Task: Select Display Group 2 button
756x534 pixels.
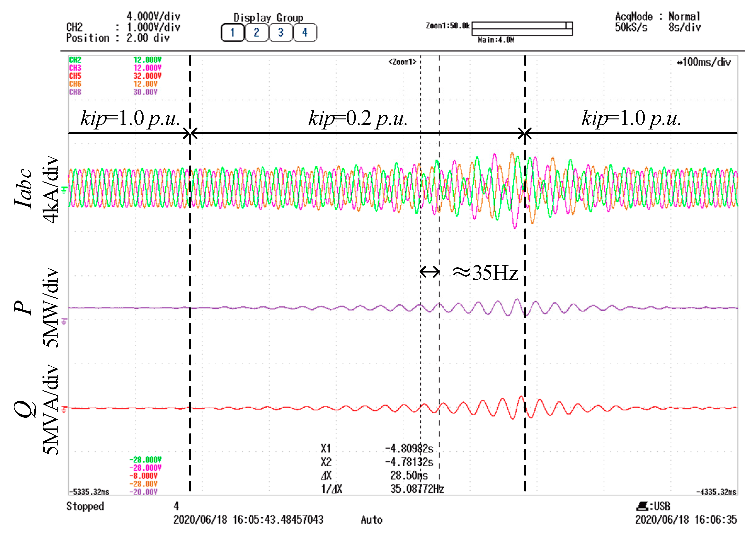Action: 257,32
